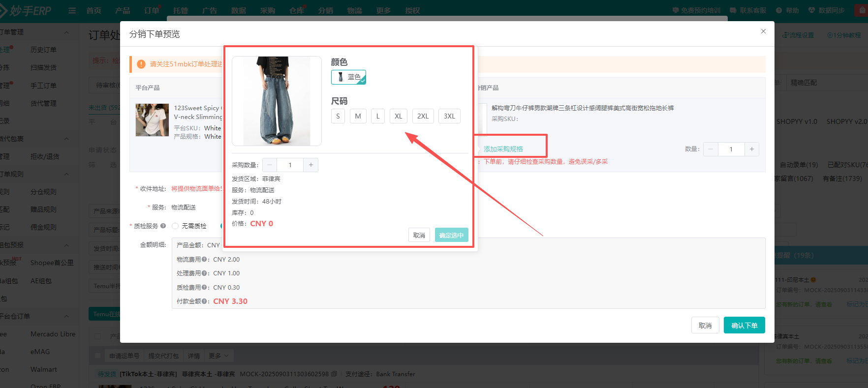
Task: Open the 授权 top menu
Action: 413,10
